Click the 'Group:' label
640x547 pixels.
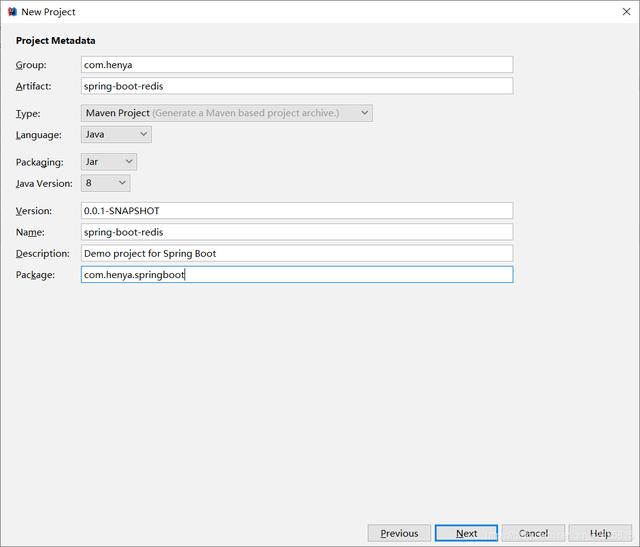(x=31, y=65)
